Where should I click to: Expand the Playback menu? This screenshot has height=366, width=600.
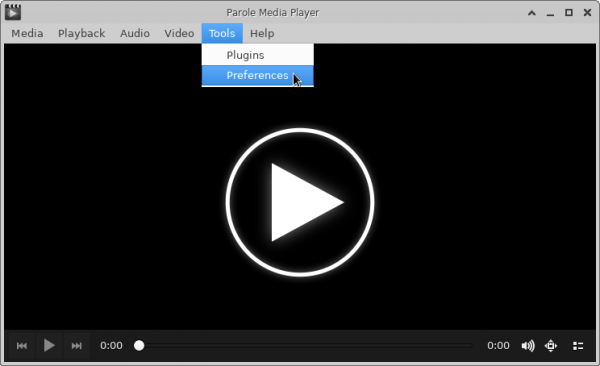point(82,33)
